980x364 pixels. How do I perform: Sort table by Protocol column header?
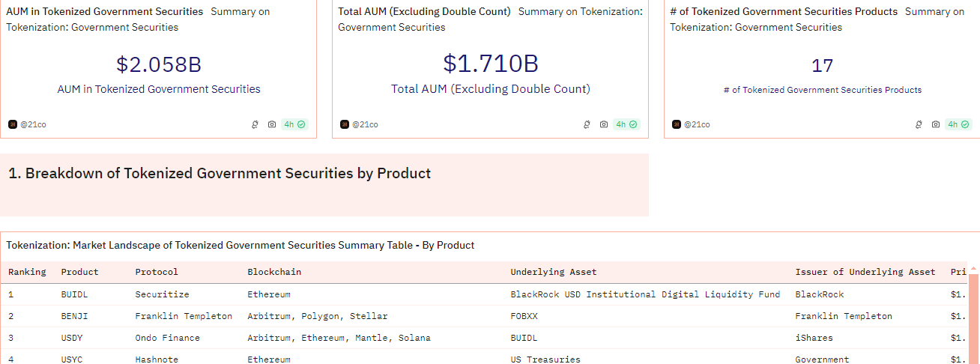[157, 272]
